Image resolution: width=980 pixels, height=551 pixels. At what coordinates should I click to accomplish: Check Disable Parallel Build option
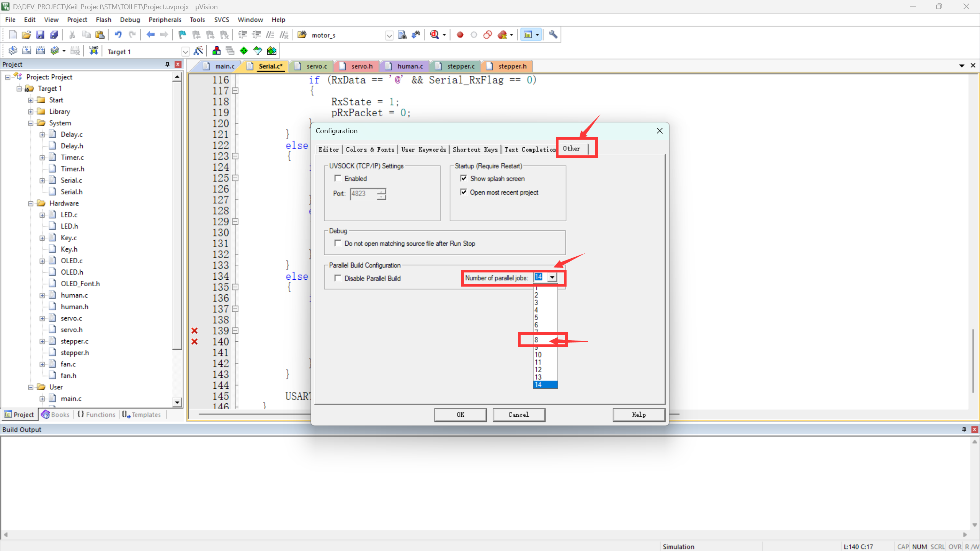pos(338,278)
